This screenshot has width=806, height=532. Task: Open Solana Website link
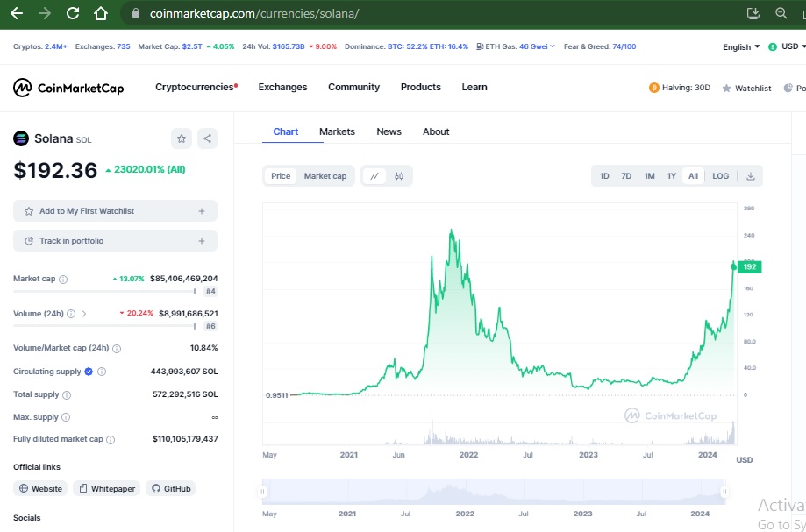click(x=40, y=489)
